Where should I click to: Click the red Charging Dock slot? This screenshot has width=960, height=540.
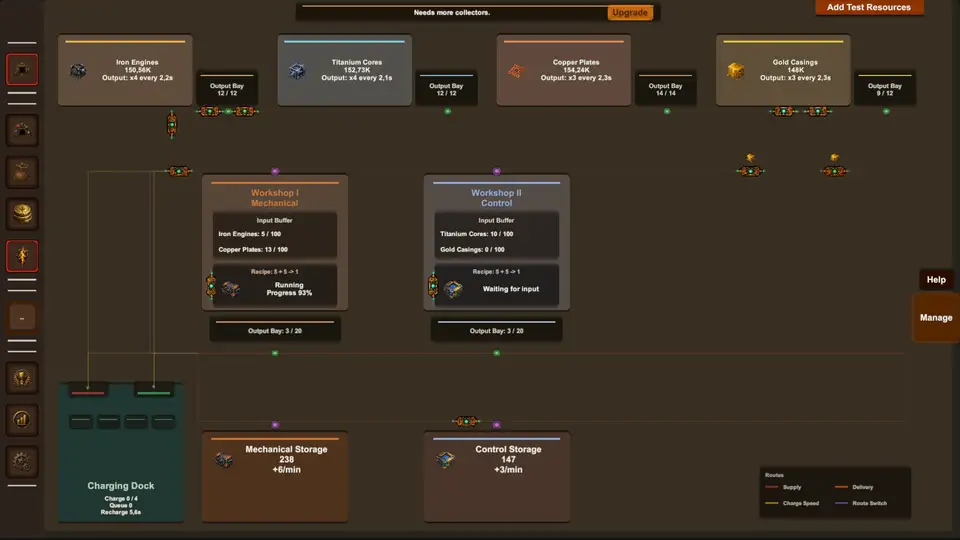[88, 392]
